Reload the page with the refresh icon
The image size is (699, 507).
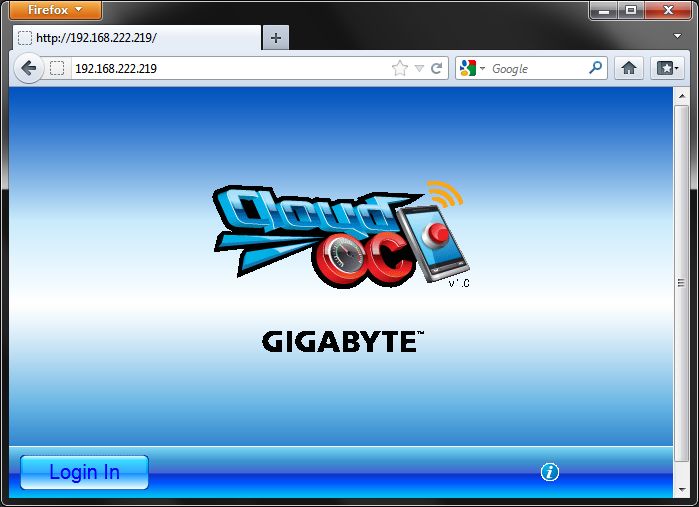436,68
